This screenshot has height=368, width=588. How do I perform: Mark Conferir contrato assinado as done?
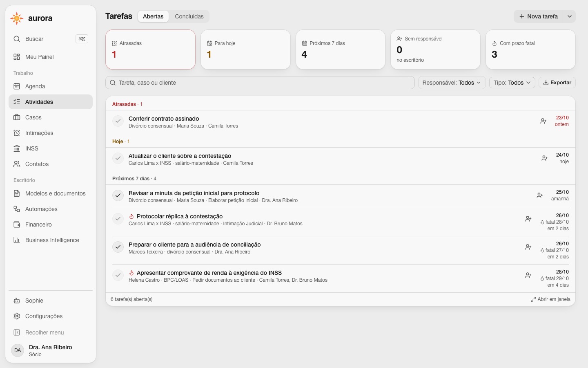(x=118, y=121)
